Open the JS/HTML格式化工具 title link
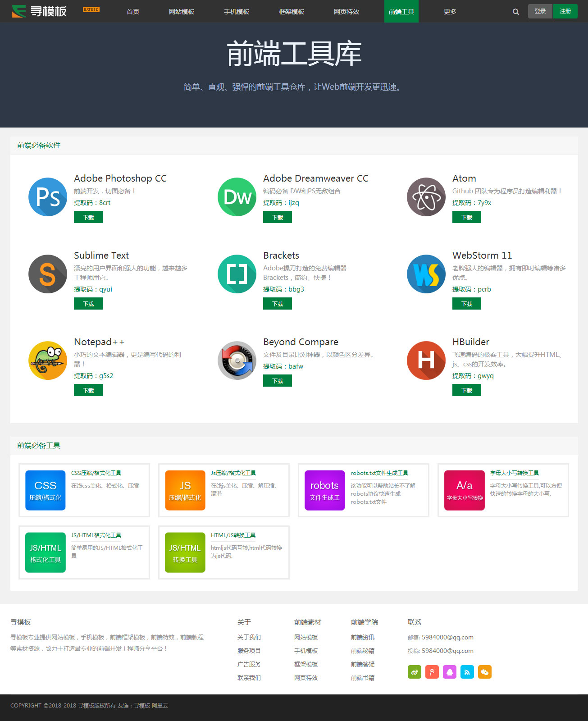588x721 pixels. (x=96, y=535)
